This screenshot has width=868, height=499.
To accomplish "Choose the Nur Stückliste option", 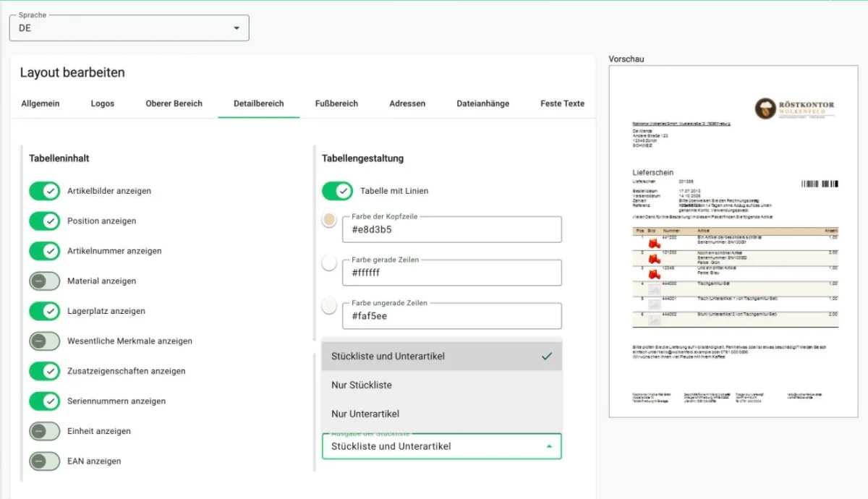I will [x=441, y=385].
